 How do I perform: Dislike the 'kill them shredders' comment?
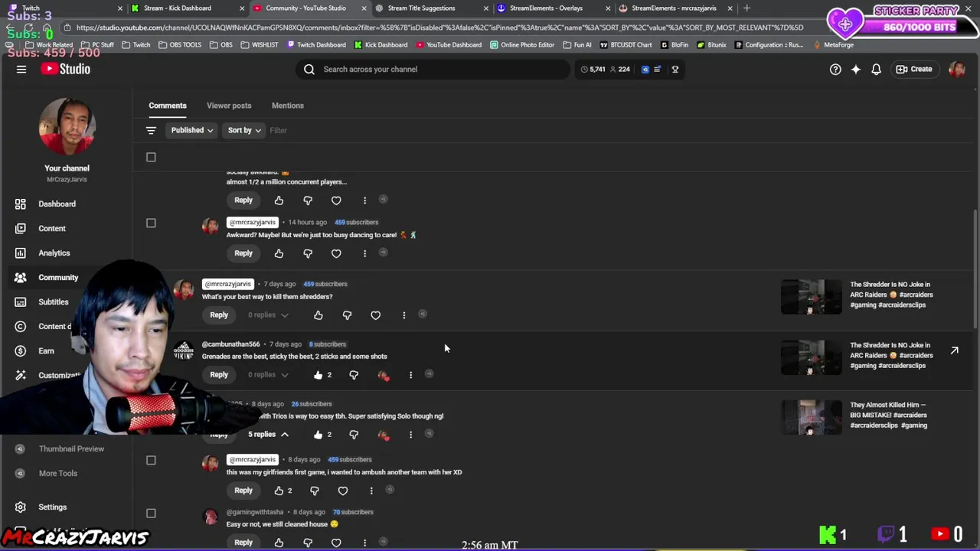click(x=347, y=315)
